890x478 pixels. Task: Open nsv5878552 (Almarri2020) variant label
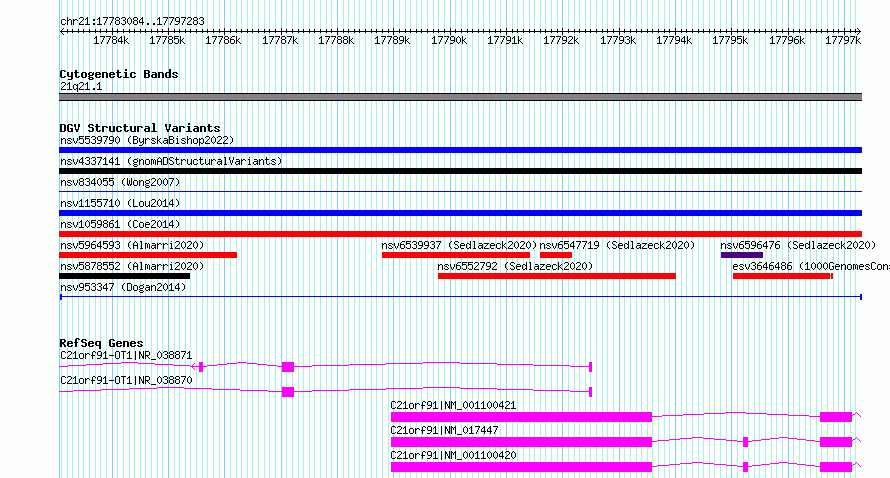[x=132, y=266]
